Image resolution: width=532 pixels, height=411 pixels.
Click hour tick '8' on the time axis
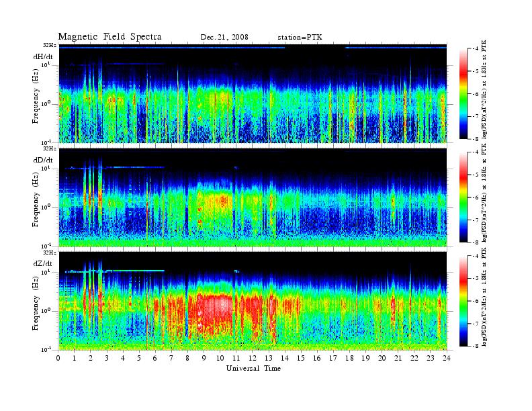[187, 358]
